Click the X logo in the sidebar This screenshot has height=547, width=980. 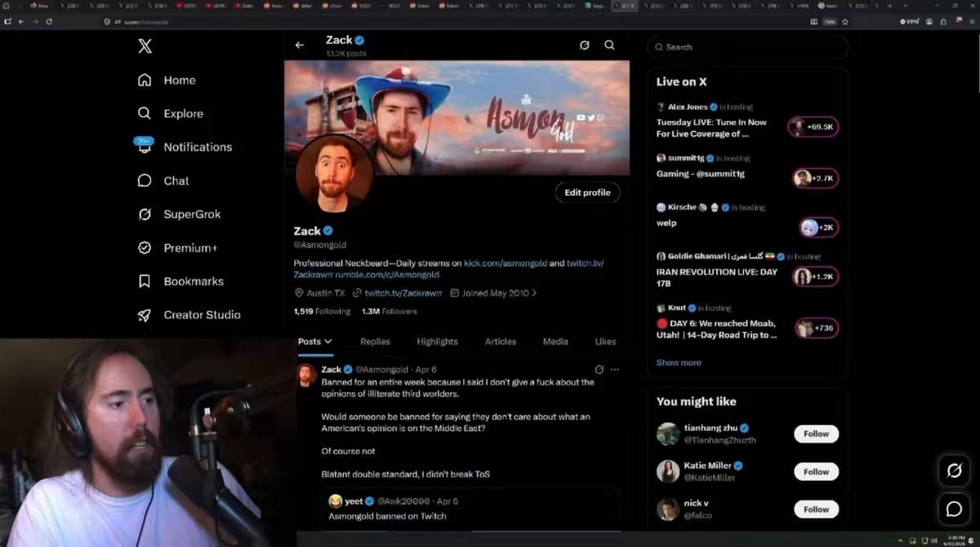(x=145, y=47)
